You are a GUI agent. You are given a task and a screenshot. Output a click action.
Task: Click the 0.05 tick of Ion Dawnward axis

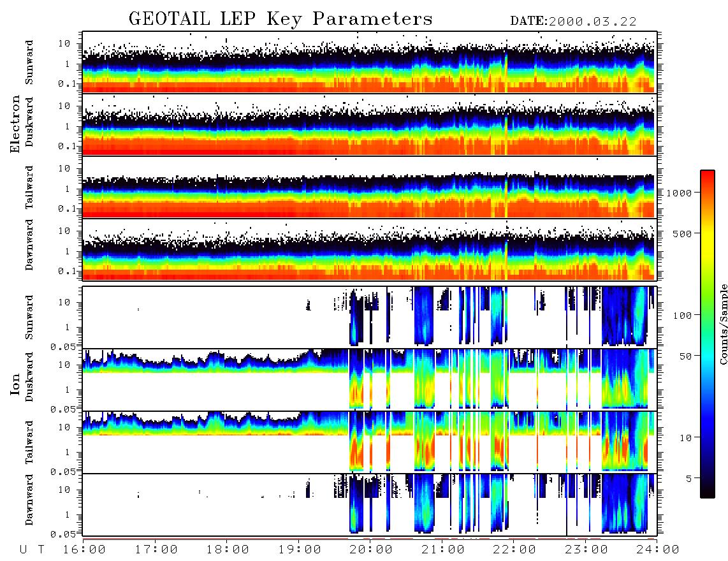click(x=62, y=534)
